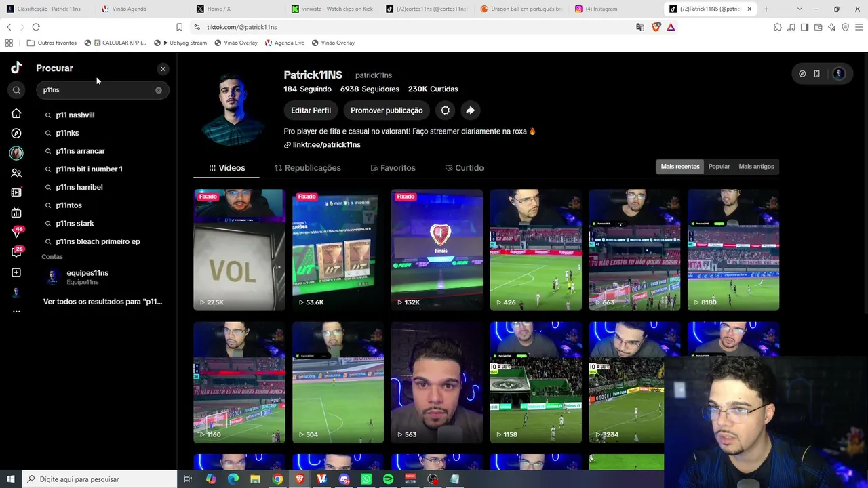Screen dimensions: 868x488
Task: Click the Brave Rewards triangle icon
Action: [x=671, y=27]
